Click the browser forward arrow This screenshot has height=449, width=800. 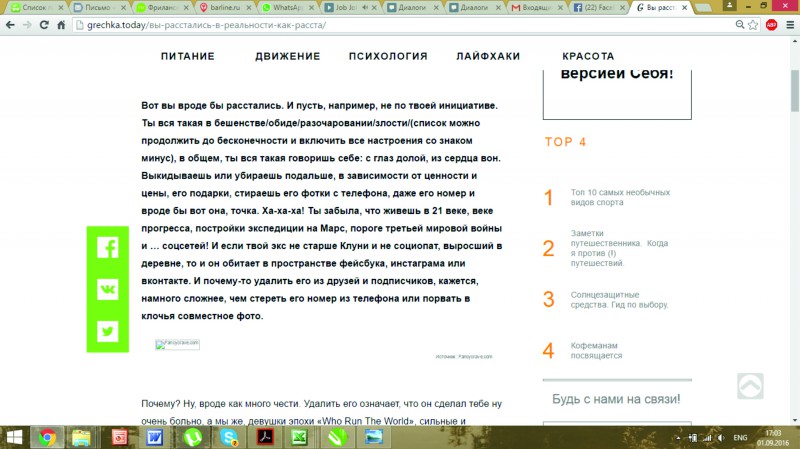(27, 24)
